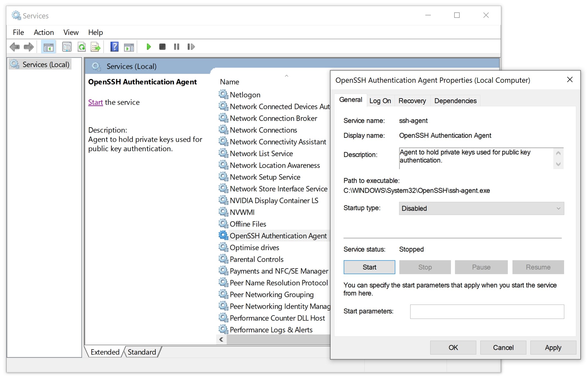Click the gear icon beside NVWMI
This screenshot has width=588, height=378.
point(223,212)
